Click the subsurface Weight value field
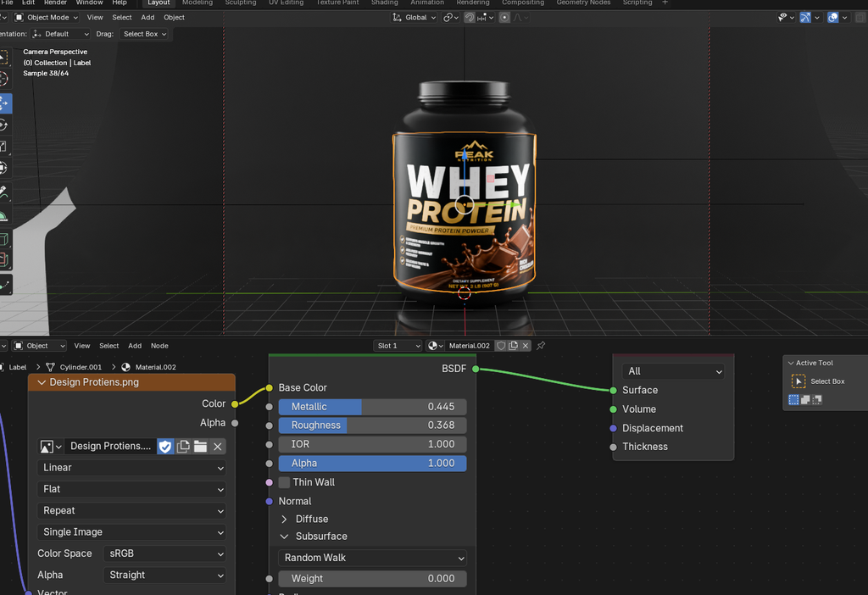 [373, 579]
